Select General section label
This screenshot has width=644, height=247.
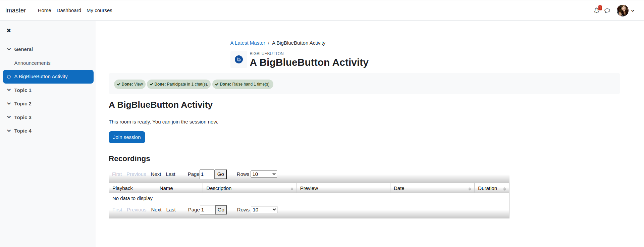tap(23, 49)
